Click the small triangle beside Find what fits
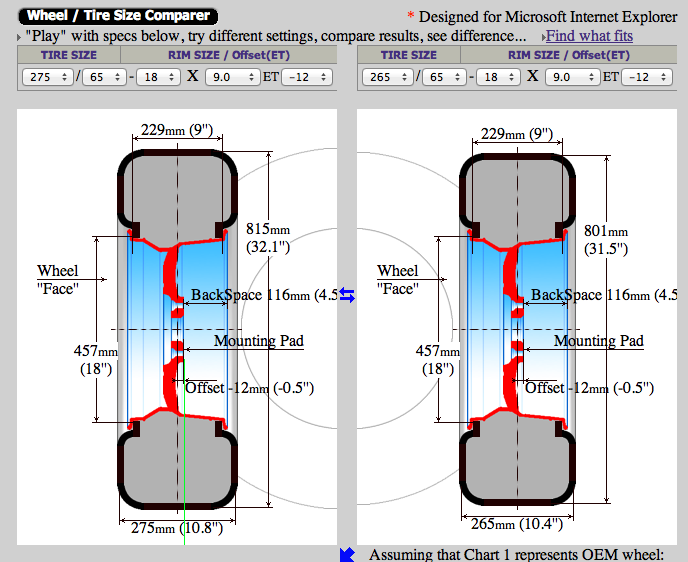Image resolution: width=688 pixels, height=562 pixels. [x=544, y=37]
